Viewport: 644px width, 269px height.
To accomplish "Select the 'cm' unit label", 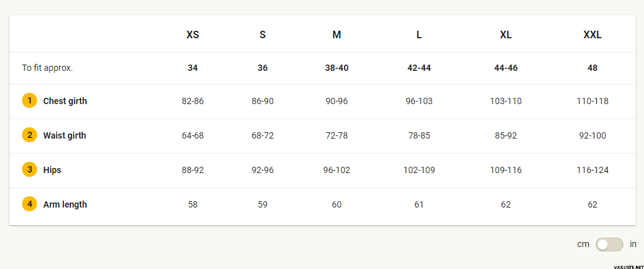I will pyautogui.click(x=583, y=245).
